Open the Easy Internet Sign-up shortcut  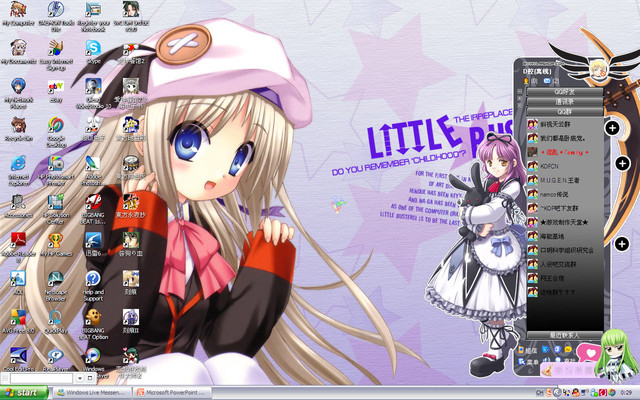56,55
